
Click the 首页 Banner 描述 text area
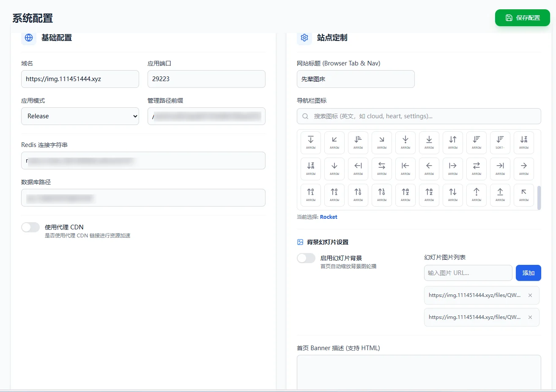point(419,372)
